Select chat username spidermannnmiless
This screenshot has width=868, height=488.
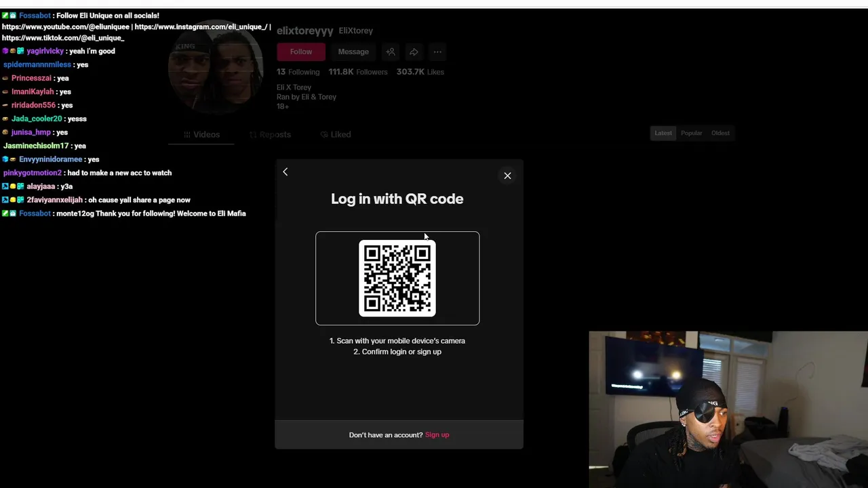pyautogui.click(x=37, y=64)
